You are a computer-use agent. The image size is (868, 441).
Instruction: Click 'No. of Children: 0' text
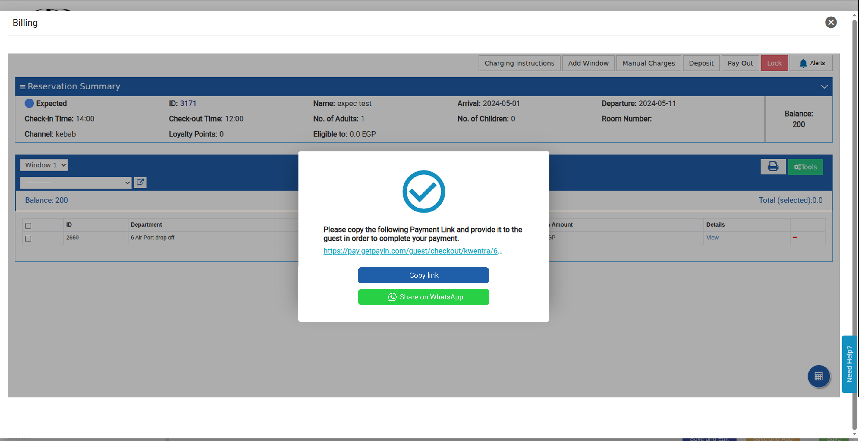point(486,119)
